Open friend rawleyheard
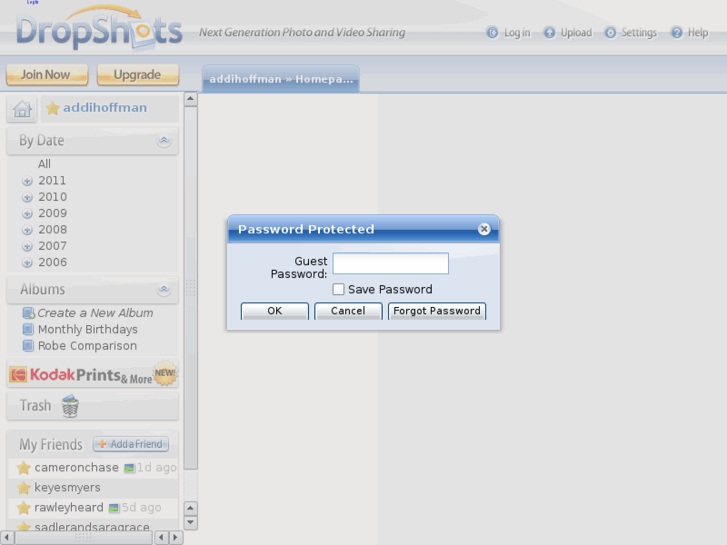The image size is (727, 545). [69, 508]
